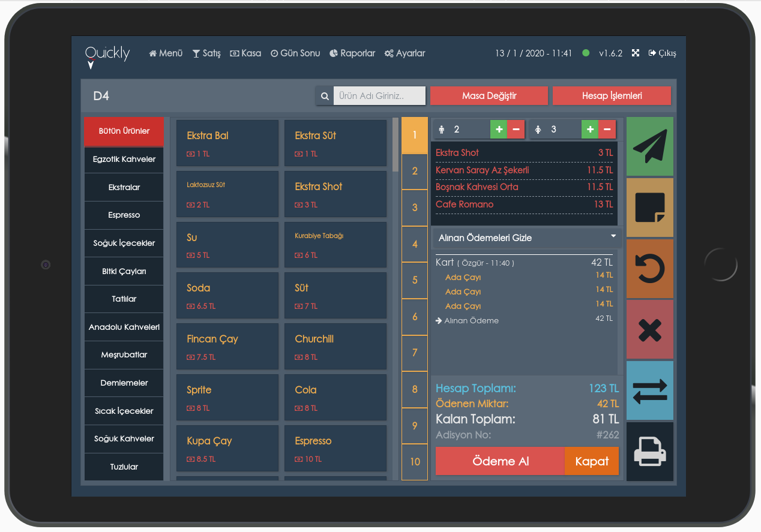Decrease the second guest count with the minus
Image resolution: width=761 pixels, height=532 pixels.
(607, 129)
